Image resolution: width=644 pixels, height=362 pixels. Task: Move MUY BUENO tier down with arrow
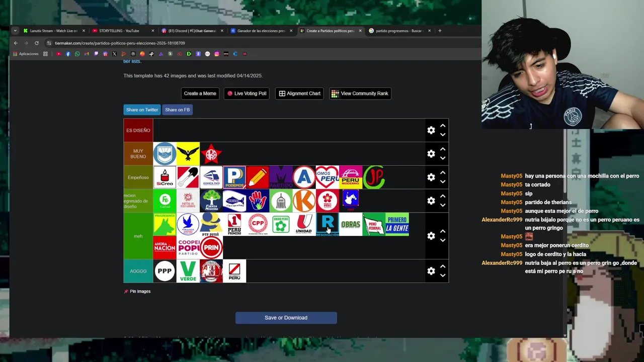[443, 158]
